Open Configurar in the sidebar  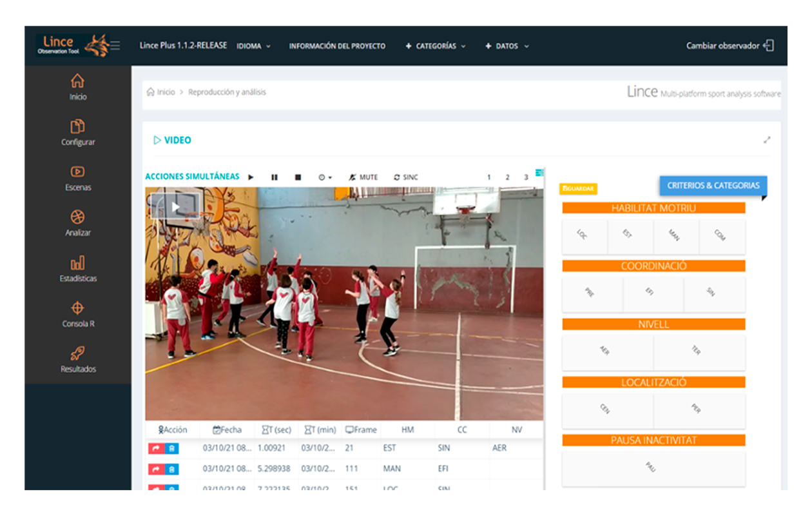(x=78, y=132)
